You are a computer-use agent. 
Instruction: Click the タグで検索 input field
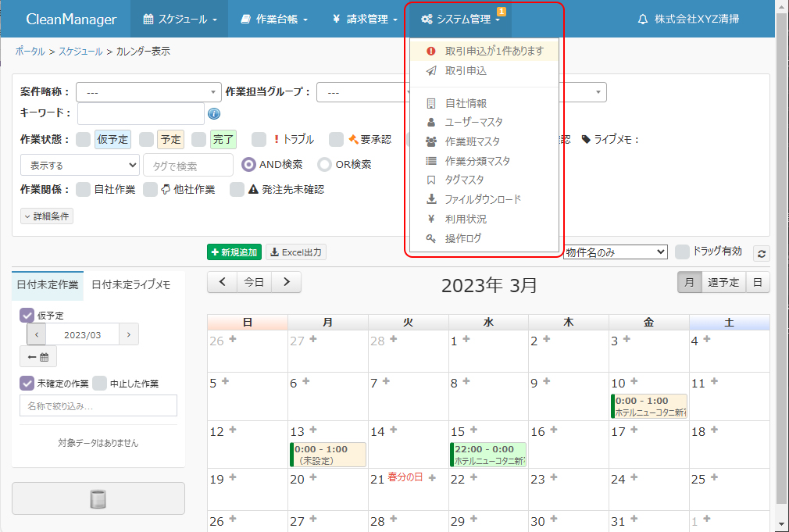tap(188, 166)
